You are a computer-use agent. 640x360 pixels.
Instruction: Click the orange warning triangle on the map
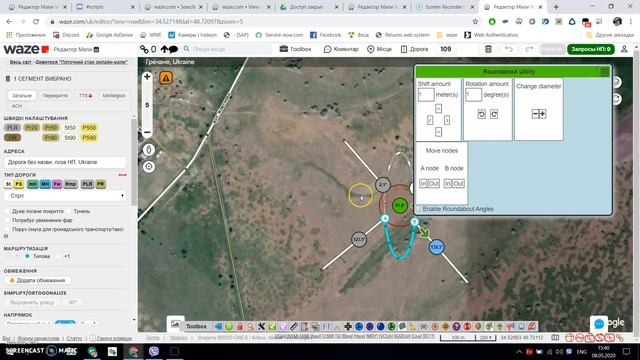pyautogui.click(x=166, y=78)
